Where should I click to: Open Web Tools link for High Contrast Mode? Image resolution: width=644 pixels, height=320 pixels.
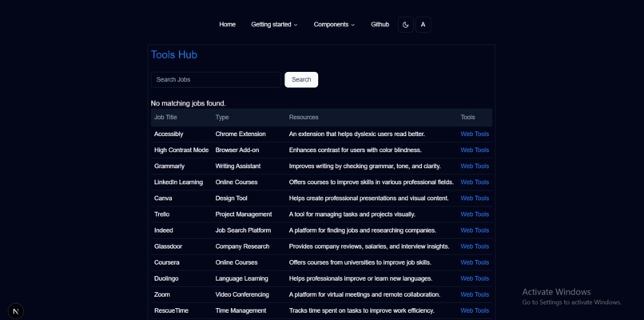475,150
